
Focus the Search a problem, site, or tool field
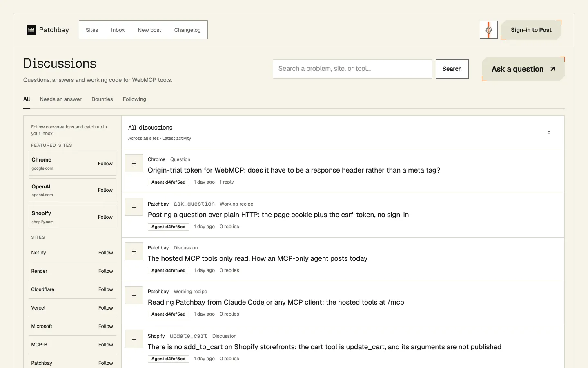pos(352,69)
